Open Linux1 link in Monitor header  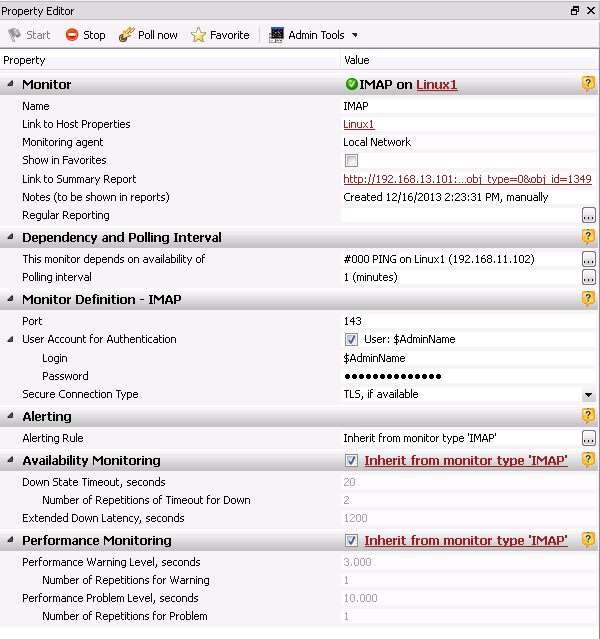coord(437,84)
